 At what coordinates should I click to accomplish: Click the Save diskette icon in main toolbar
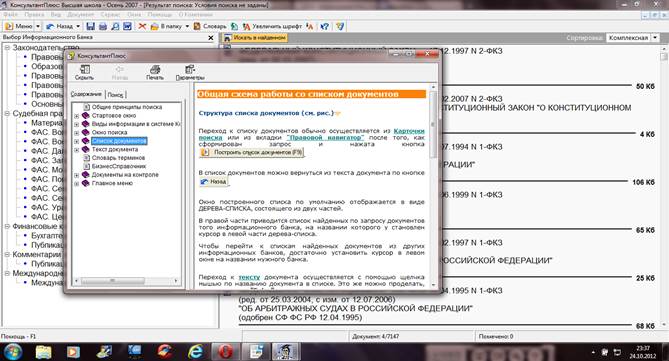(90, 26)
